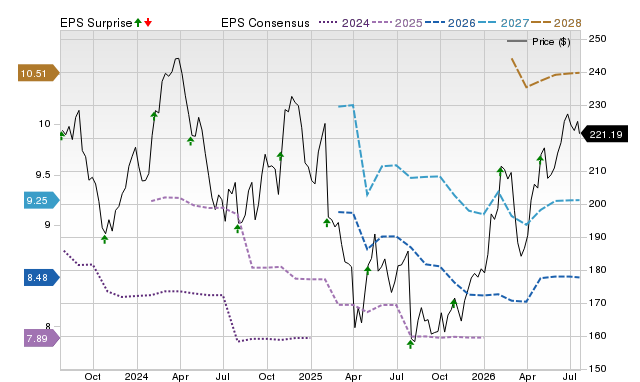Click the green surprise arrow at the August 2025 price low
Viewport: 640px width, 382px height.
(411, 344)
